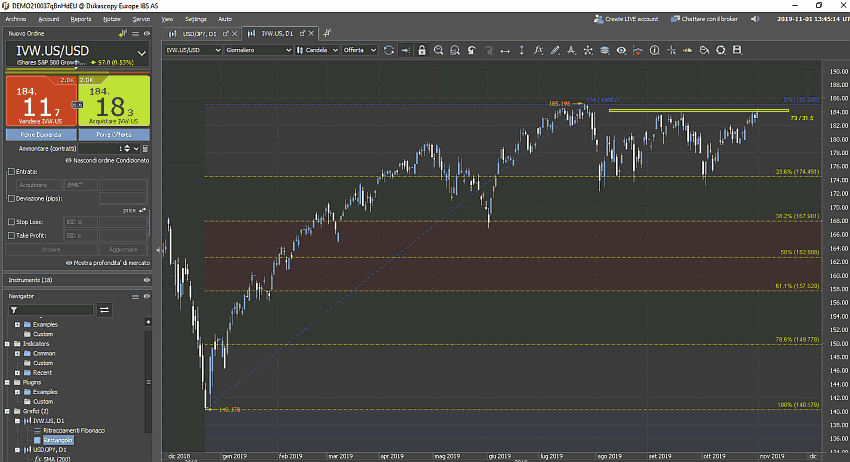Screen dimensions: 850x462
Task: Check the Take Profit option
Action: [x=11, y=235]
